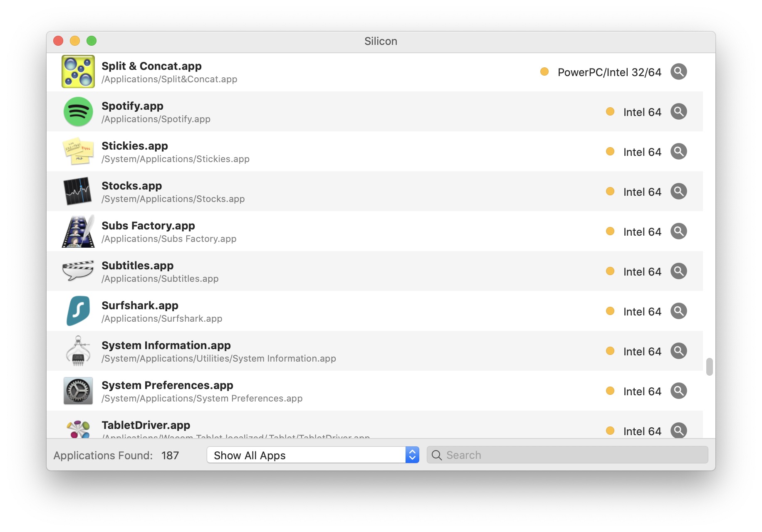This screenshot has height=532, width=762.
Task: Select the Surfshark.app name
Action: tap(140, 305)
